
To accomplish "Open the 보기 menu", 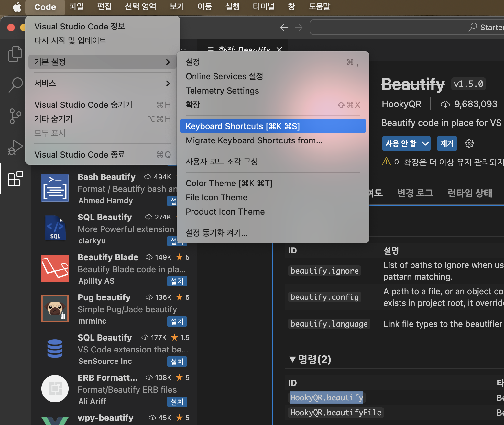I will coord(177,7).
